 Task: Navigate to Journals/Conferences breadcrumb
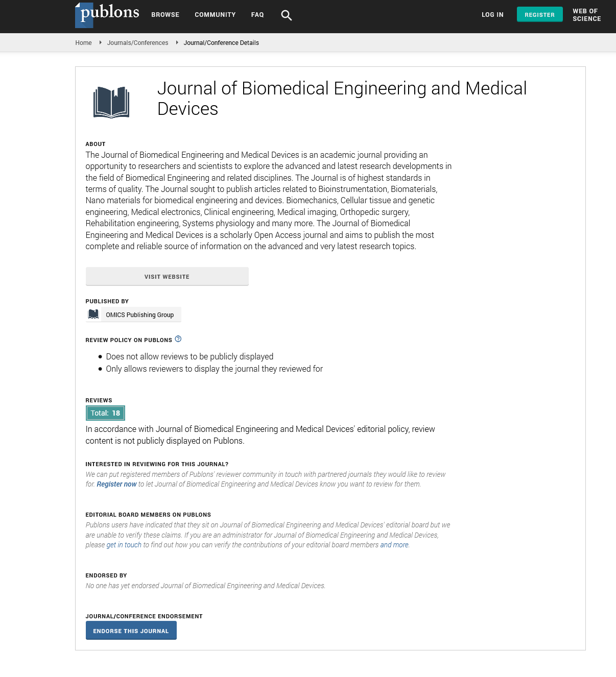137,43
